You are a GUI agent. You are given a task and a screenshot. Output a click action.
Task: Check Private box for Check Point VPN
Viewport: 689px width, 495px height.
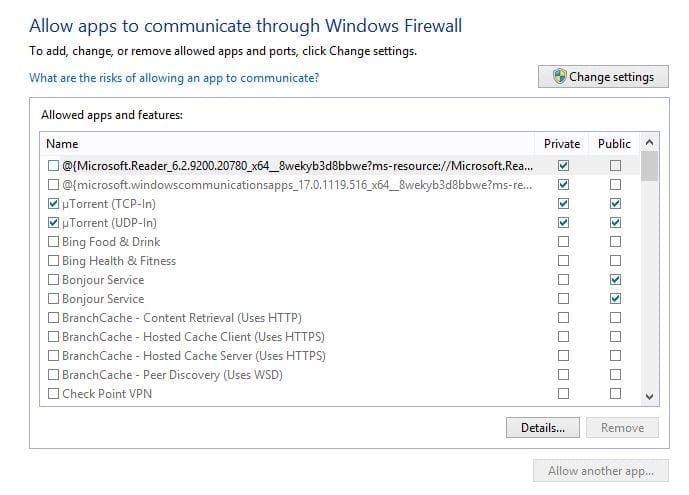[564, 394]
